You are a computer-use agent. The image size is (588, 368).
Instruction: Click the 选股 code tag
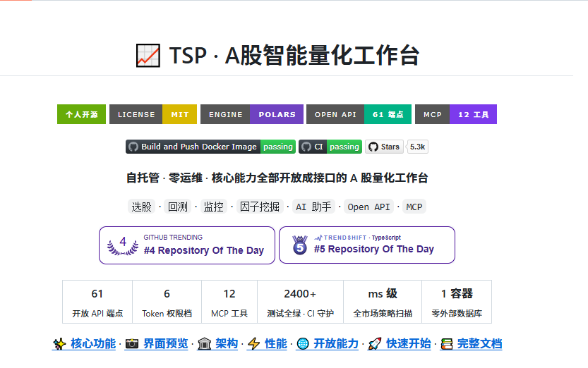tap(141, 207)
